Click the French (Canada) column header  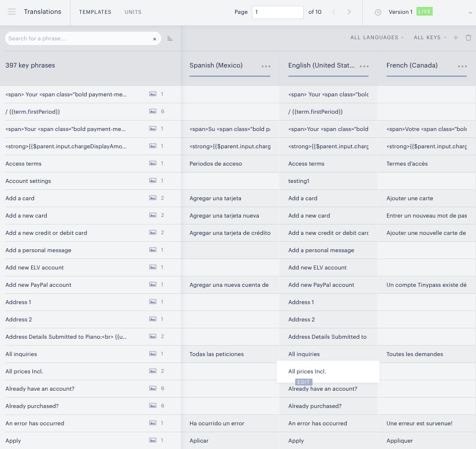[x=412, y=65]
